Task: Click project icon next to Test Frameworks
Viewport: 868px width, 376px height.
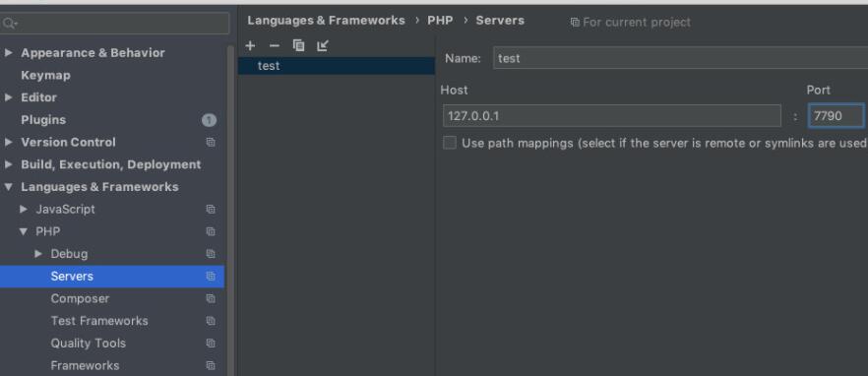Action: coord(211,321)
